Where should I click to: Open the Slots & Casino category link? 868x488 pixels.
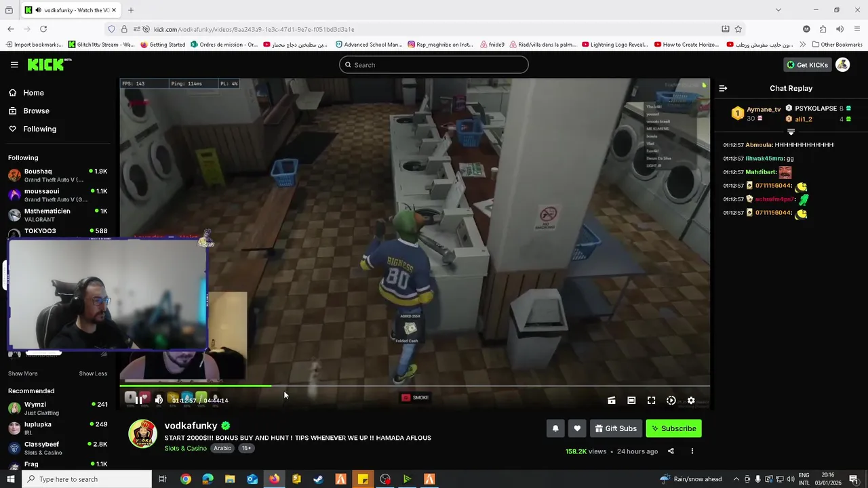(185, 448)
